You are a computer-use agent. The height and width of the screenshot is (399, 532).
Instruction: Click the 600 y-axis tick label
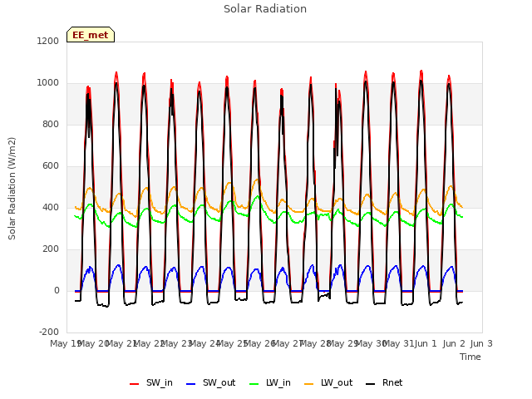(x=51, y=166)
